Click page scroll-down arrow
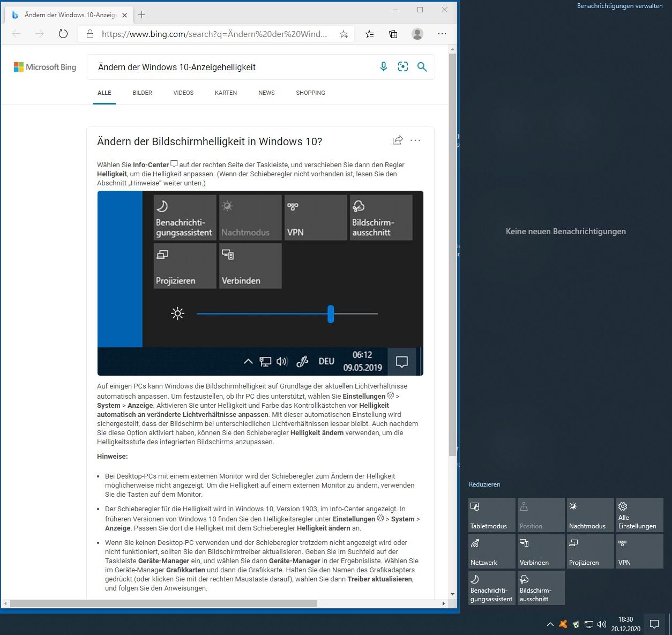This screenshot has height=635, width=672. (453, 594)
